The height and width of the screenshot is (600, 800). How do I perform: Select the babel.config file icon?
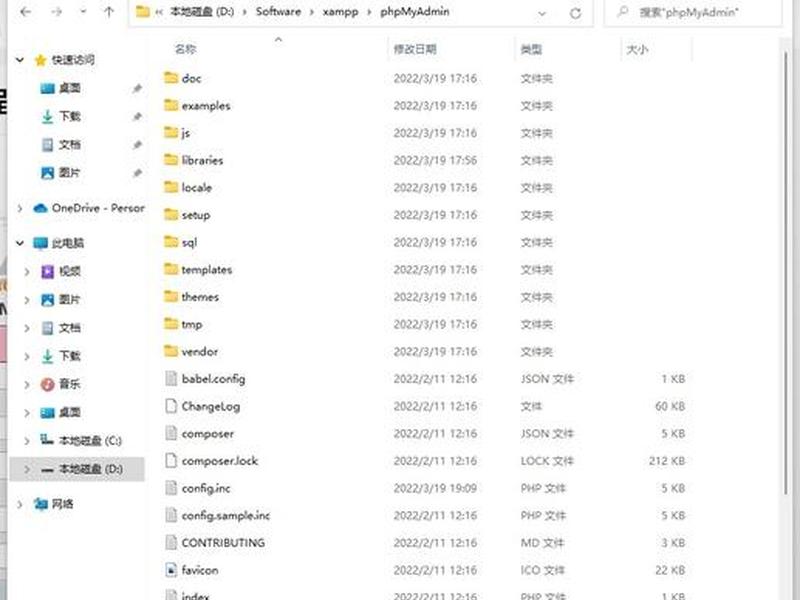coord(171,379)
